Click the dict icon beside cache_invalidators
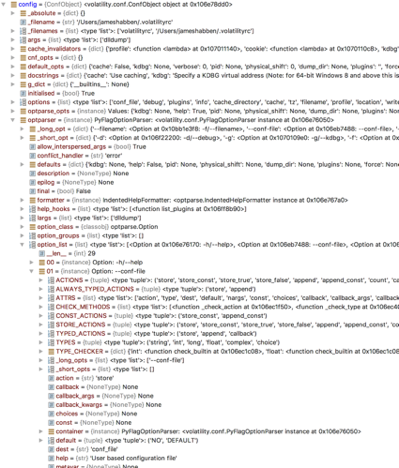The width and height of the screenshot is (399, 468). click(23, 49)
